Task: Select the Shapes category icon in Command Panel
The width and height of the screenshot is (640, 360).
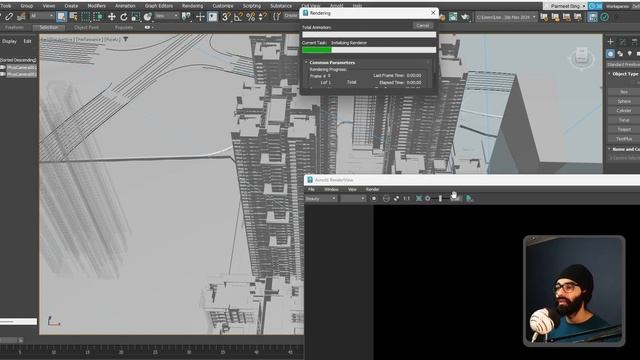Action: click(620, 53)
